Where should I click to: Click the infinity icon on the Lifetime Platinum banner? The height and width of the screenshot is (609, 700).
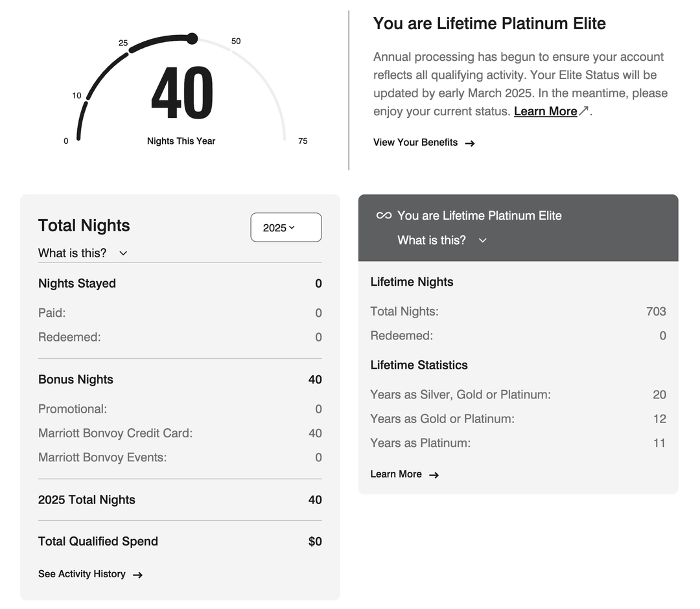384,215
